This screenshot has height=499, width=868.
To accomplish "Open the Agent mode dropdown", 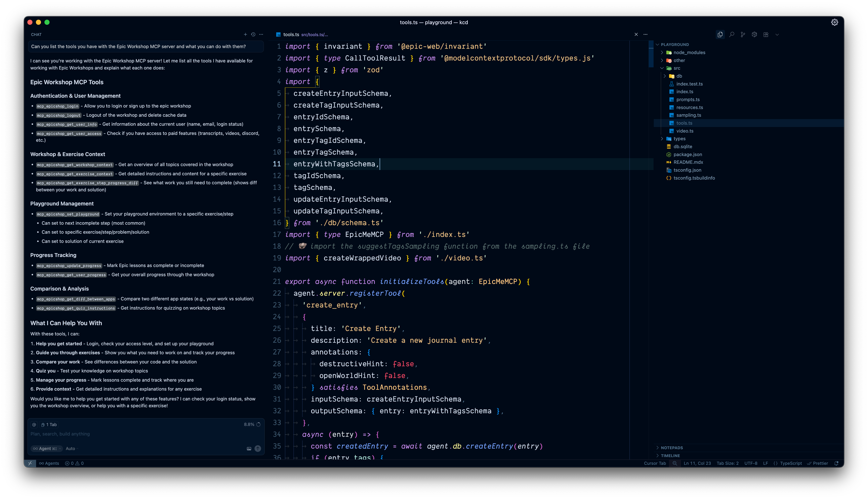I will point(47,449).
